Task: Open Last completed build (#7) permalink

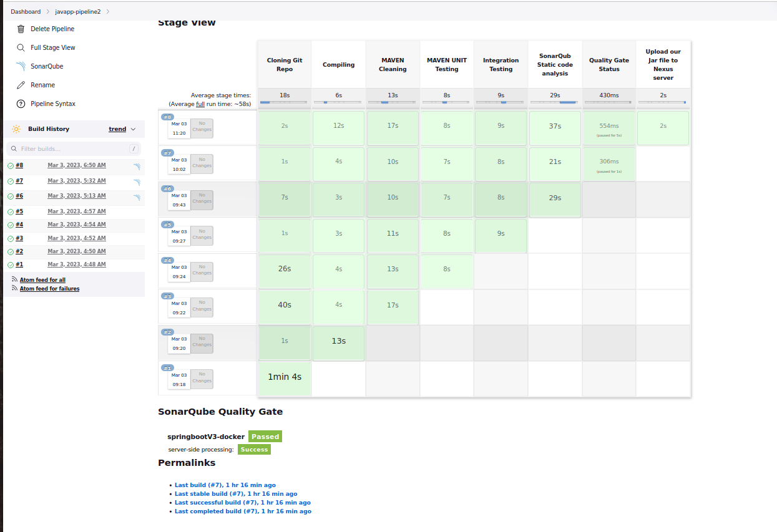Action: pos(243,511)
